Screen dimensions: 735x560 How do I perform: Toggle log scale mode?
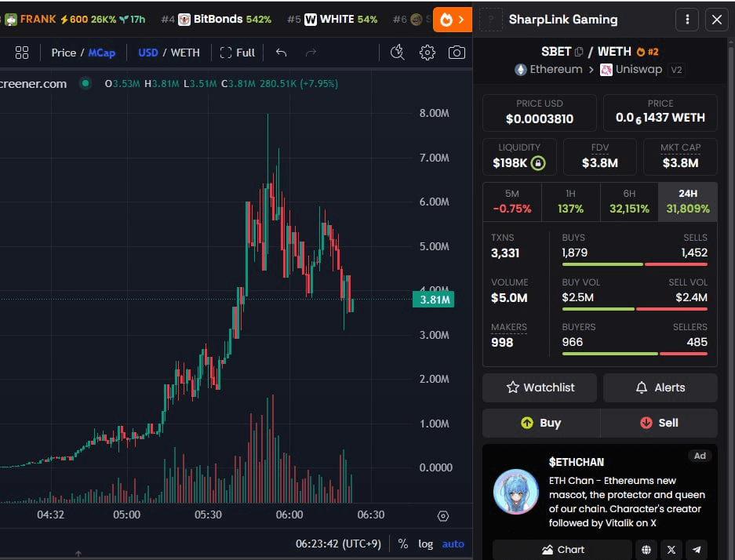(x=426, y=544)
